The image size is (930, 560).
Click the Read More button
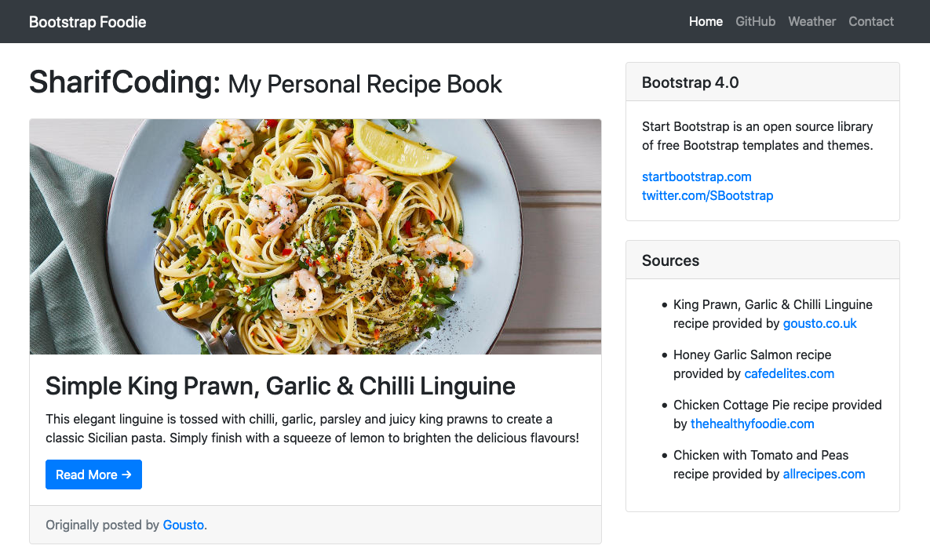[93, 475]
